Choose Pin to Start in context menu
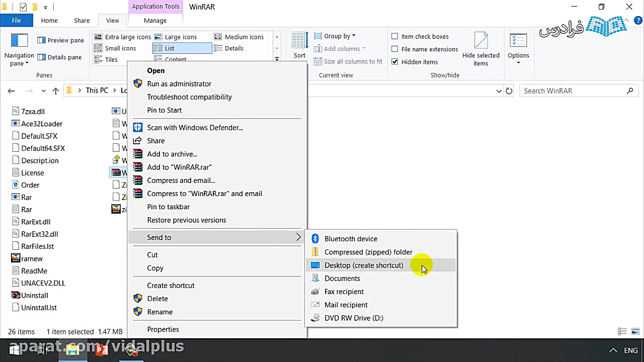The image size is (644, 362). [165, 110]
